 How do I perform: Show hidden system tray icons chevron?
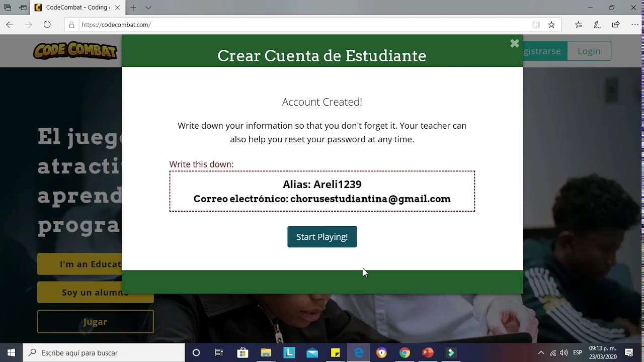pyautogui.click(x=541, y=352)
